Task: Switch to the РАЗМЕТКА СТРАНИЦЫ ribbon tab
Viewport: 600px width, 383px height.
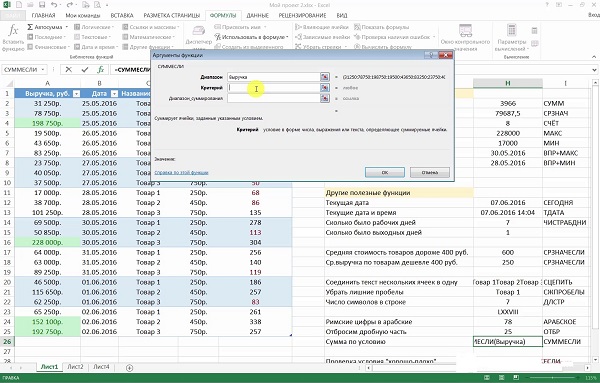Action: coord(171,16)
